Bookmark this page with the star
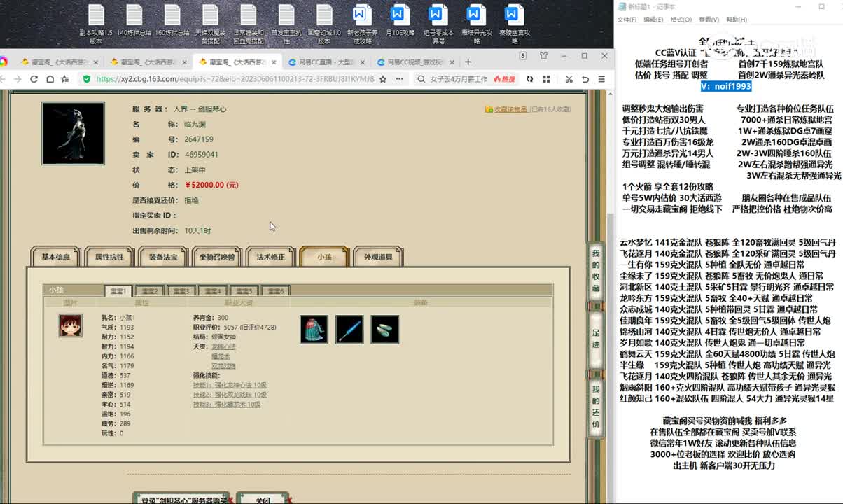 [x=383, y=79]
